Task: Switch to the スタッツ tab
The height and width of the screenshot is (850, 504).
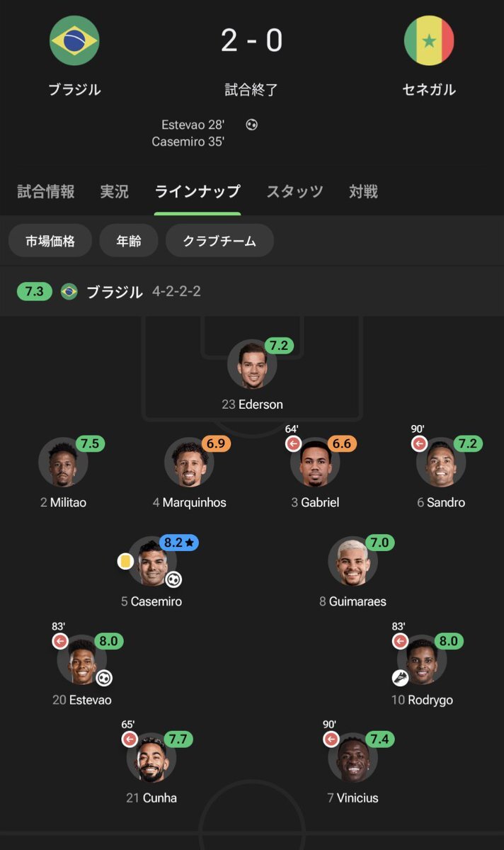Action: (x=294, y=191)
